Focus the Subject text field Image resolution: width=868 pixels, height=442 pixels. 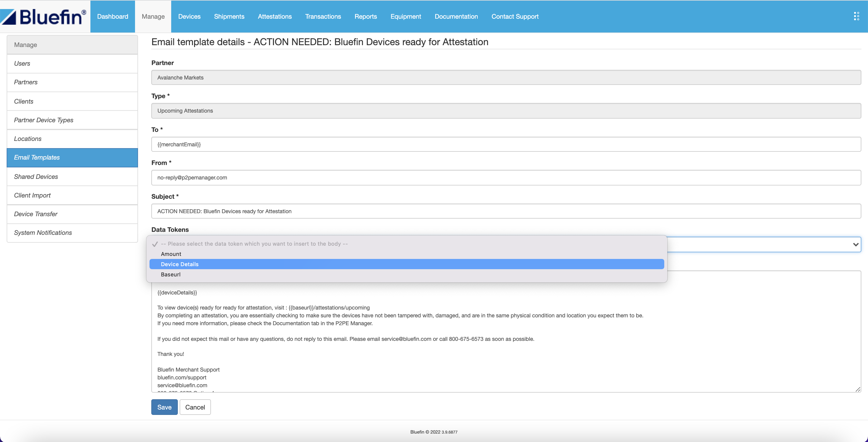(506, 211)
